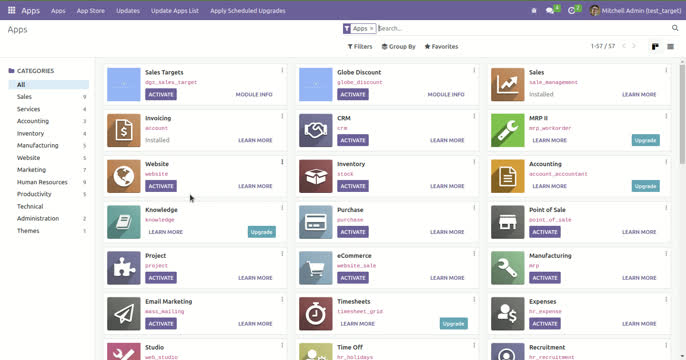Switch to kanban view icon
The height and width of the screenshot is (360, 686).
(x=655, y=46)
